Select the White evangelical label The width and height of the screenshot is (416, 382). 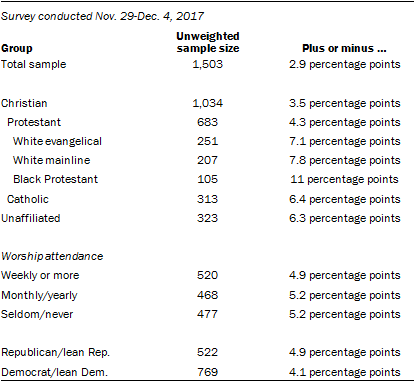pyautogui.click(x=57, y=141)
